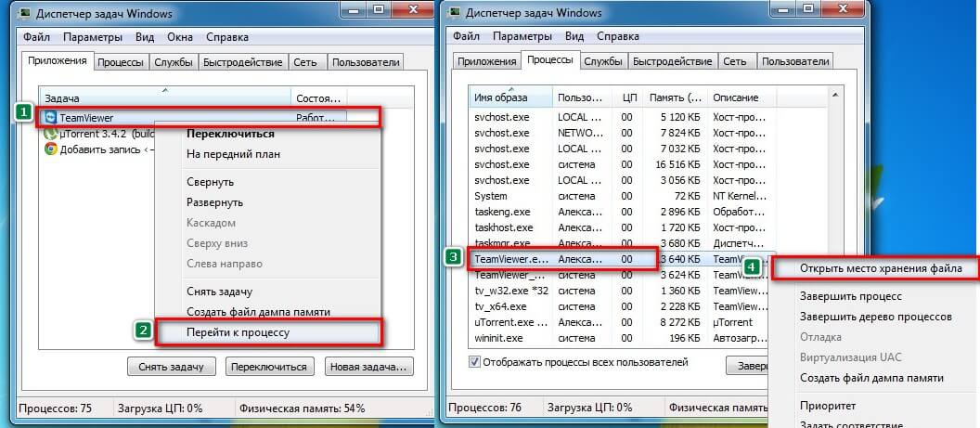Select the 'TeamViewer.e...' process row
980x428 pixels.
click(622, 259)
